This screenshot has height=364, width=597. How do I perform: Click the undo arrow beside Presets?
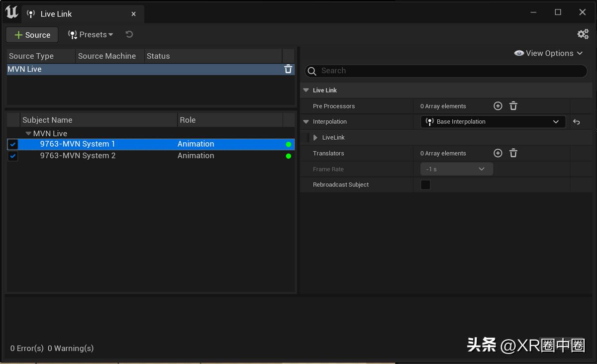(129, 34)
